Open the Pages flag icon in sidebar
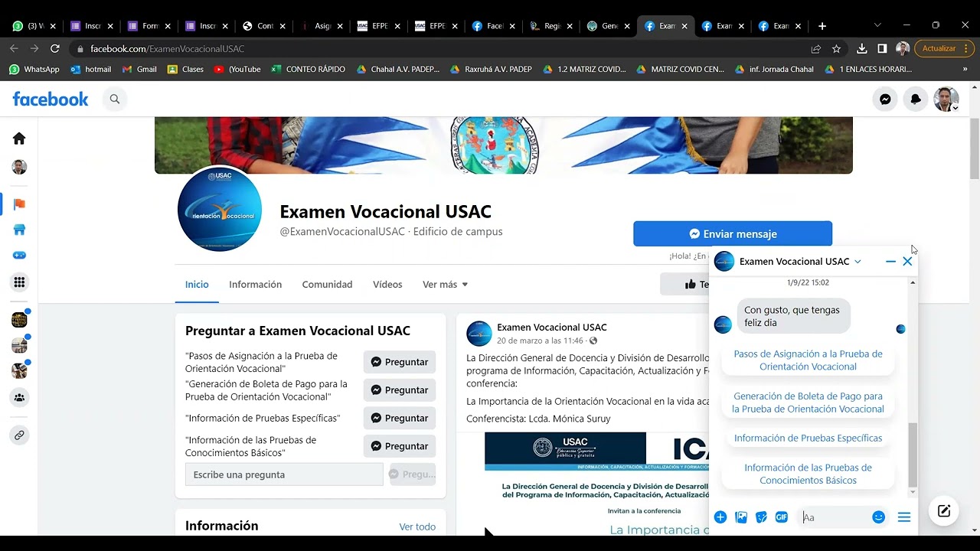The height and width of the screenshot is (551, 980). 19,204
